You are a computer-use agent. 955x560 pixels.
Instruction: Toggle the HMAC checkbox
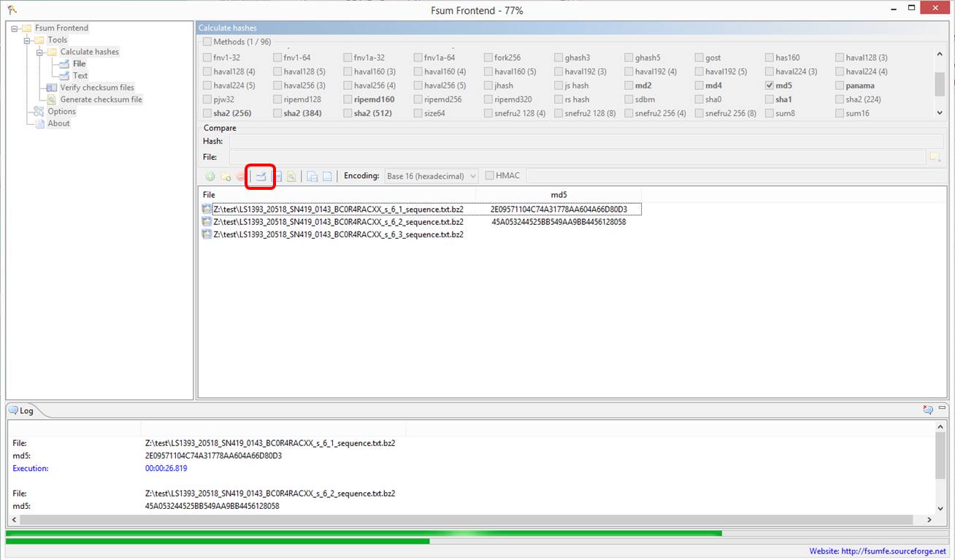[490, 176]
